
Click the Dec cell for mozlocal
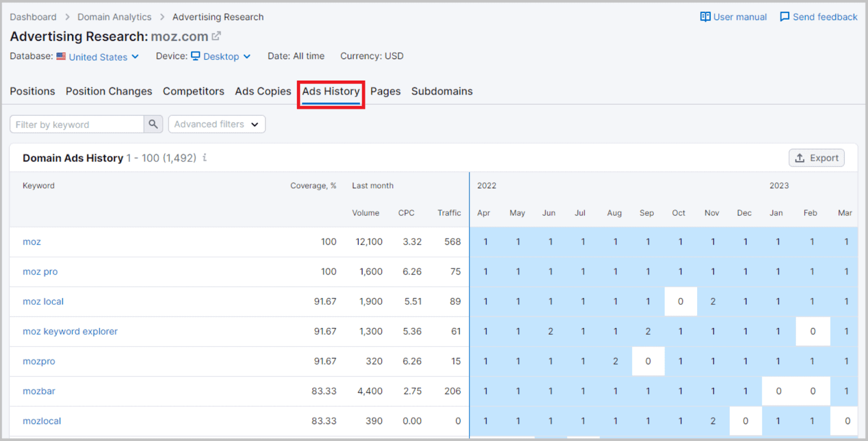point(746,421)
